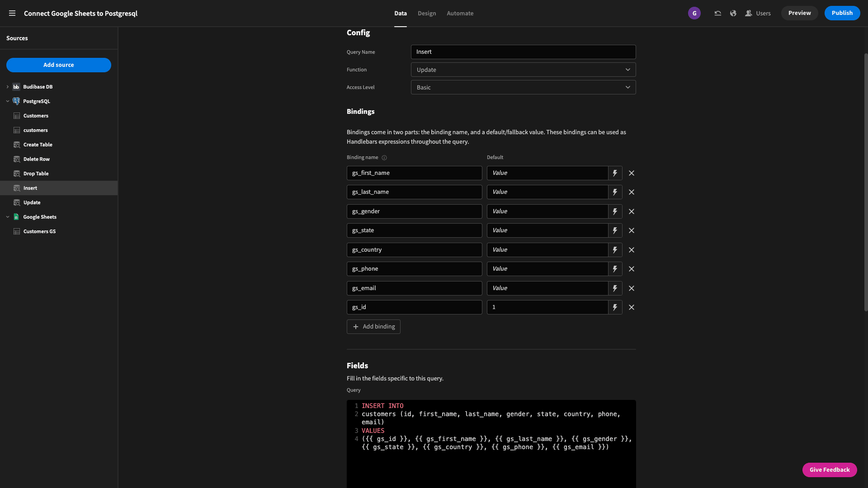Switch to the Design tab
This screenshot has height=488, width=868.
[x=427, y=14]
